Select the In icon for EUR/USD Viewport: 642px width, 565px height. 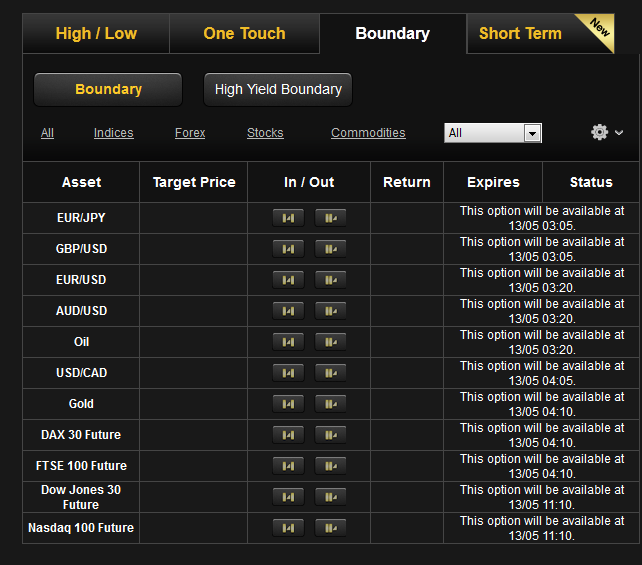click(x=288, y=280)
